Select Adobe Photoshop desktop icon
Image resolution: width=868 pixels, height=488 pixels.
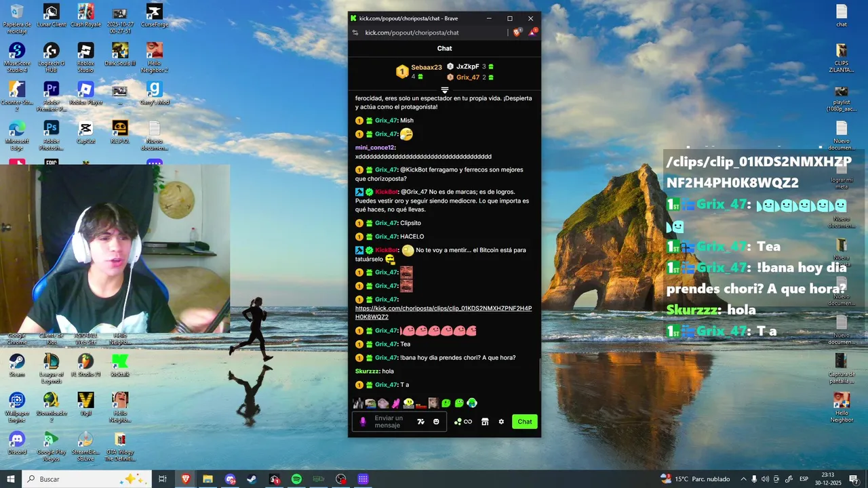[x=51, y=135]
